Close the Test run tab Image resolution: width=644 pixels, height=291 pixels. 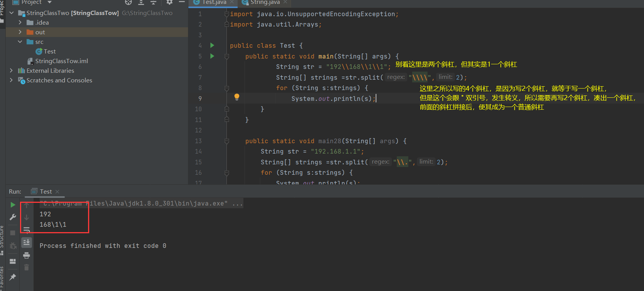point(57,192)
